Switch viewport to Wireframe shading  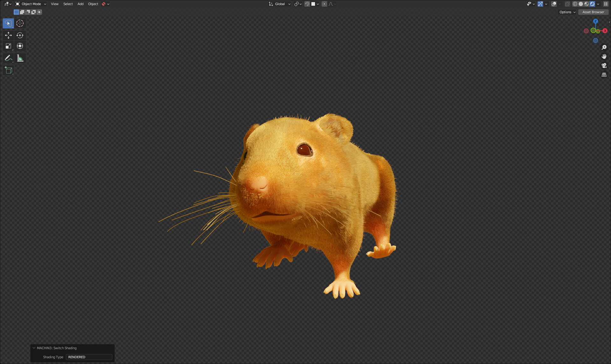[x=575, y=4]
